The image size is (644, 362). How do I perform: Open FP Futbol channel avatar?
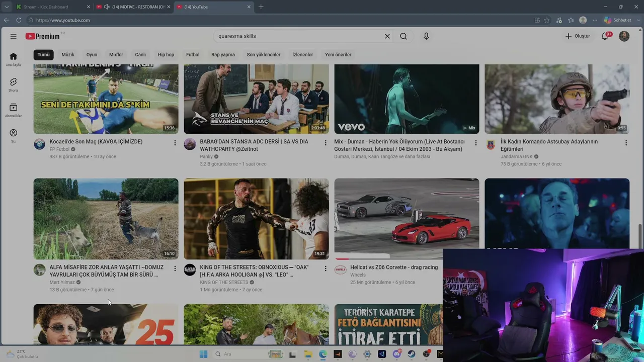39,144
